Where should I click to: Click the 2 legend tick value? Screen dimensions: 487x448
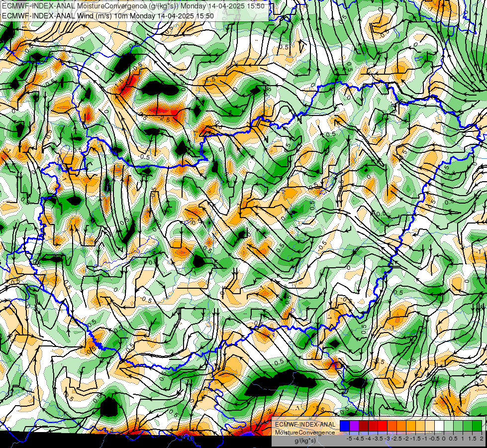click(x=482, y=439)
